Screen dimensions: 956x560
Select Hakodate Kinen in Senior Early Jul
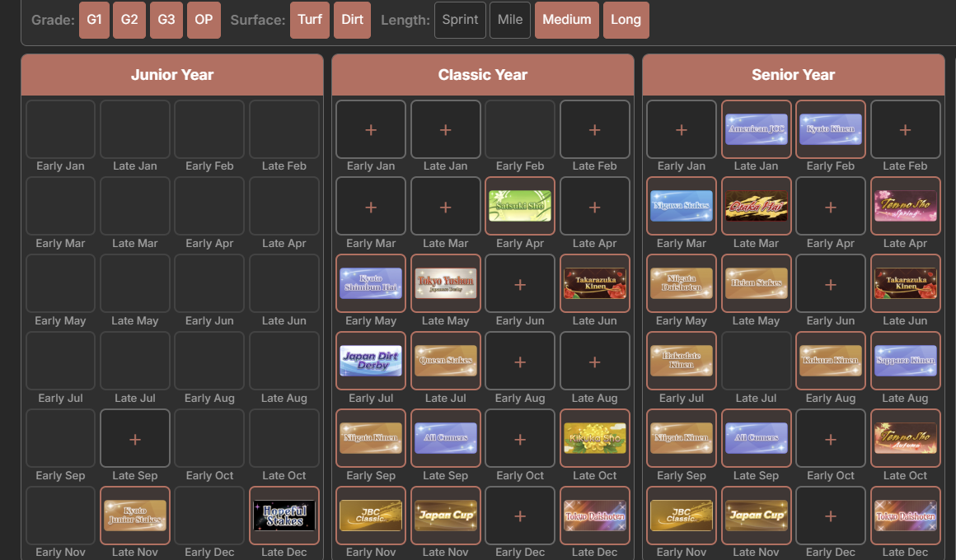tap(681, 361)
